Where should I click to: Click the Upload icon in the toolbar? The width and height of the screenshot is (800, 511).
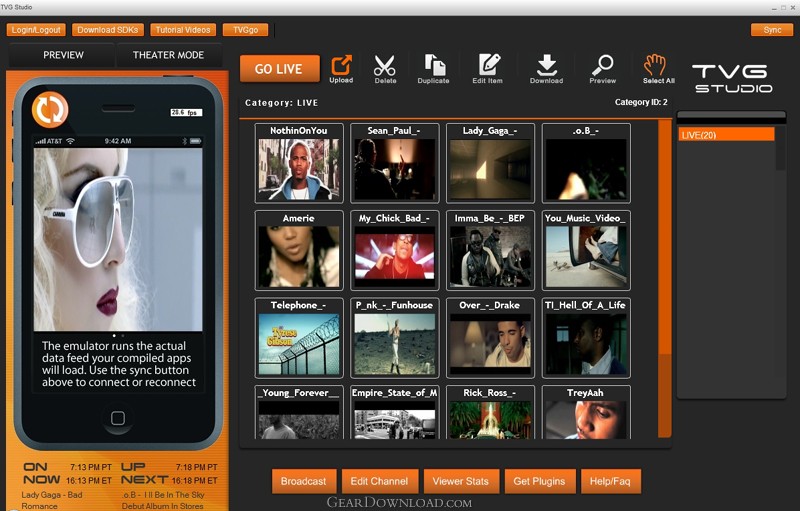341,68
